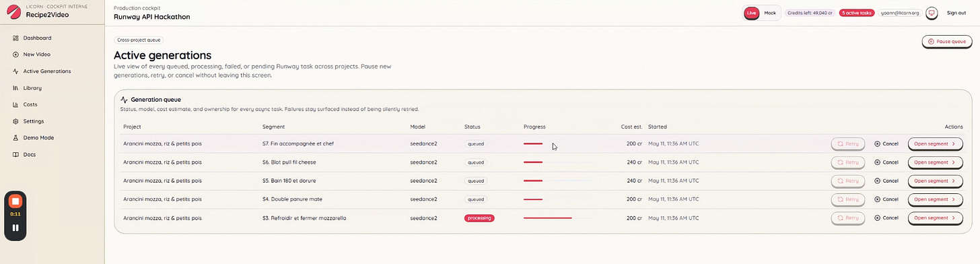980x264 pixels.
Task: Click queued status in S7 row
Action: [476, 143]
